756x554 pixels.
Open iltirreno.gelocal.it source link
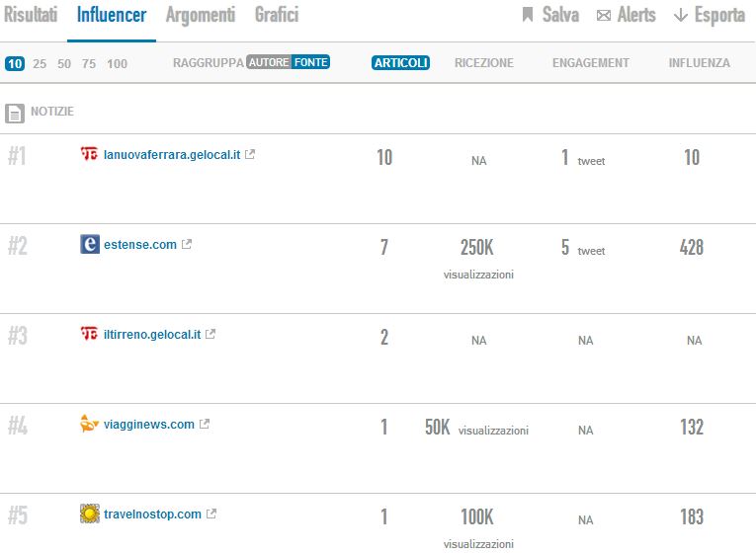pyautogui.click(x=152, y=335)
